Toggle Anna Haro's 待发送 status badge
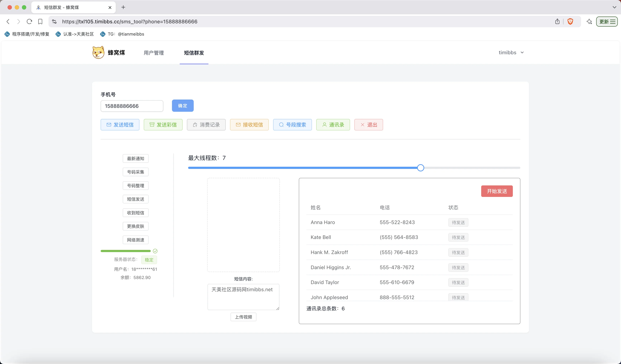The image size is (621, 364). (458, 222)
